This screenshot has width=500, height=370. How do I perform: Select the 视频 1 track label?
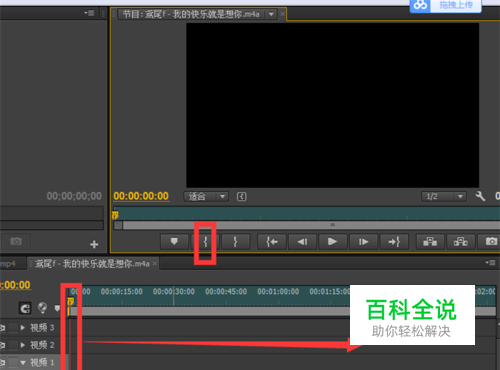42,362
